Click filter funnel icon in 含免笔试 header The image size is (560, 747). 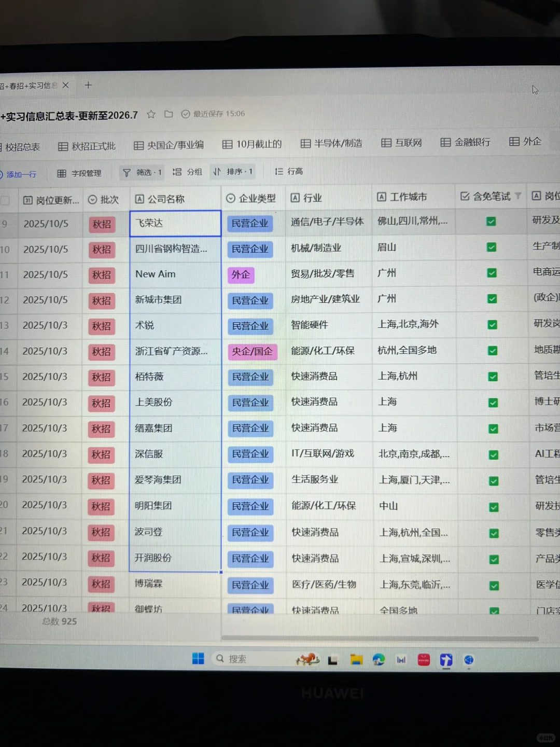(517, 196)
